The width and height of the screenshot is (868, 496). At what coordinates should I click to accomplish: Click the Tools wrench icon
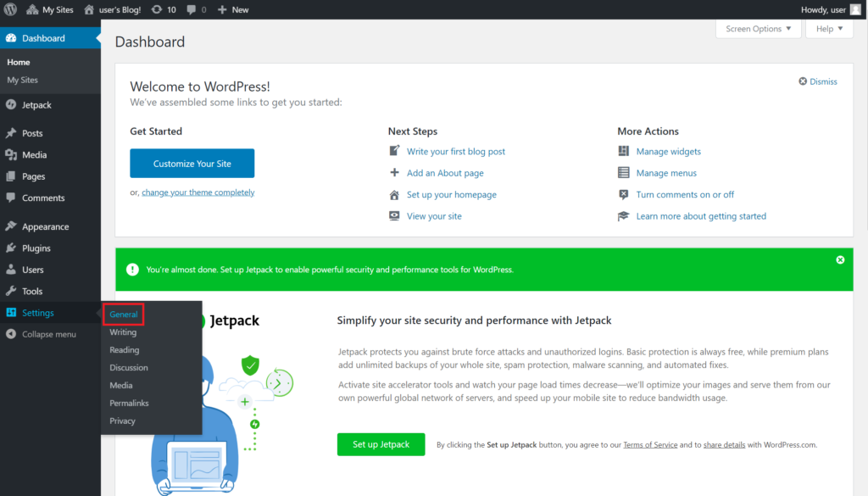click(x=11, y=291)
